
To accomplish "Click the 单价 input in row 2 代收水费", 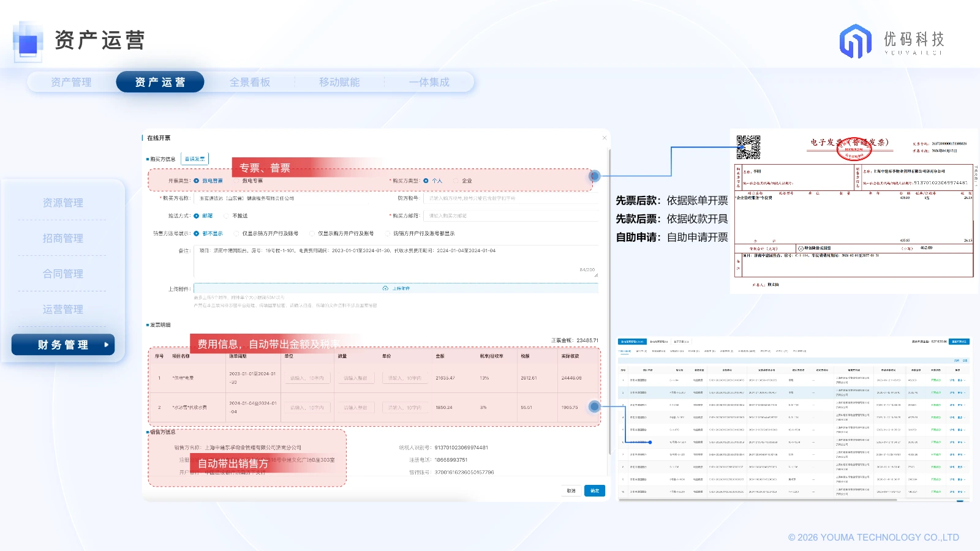I will pyautogui.click(x=405, y=407).
